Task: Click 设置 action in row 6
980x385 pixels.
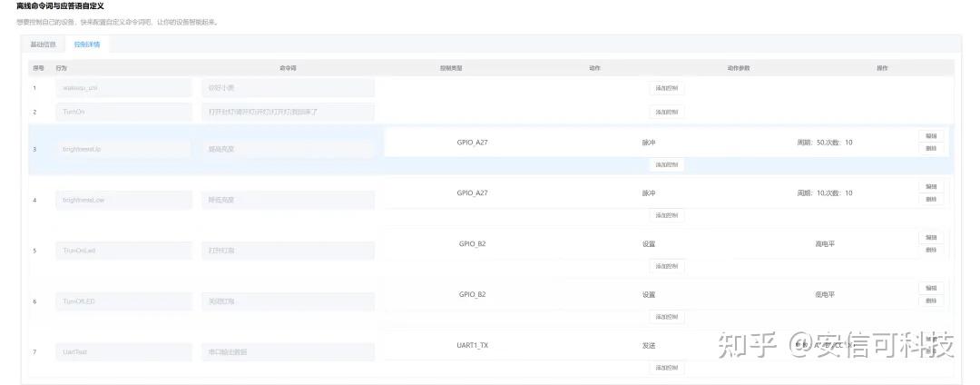Action: pyautogui.click(x=649, y=294)
